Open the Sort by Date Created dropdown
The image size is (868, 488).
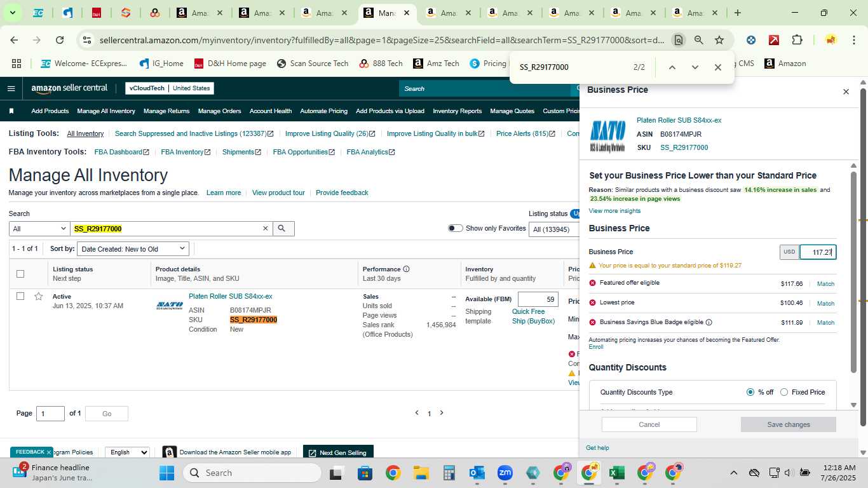pos(133,248)
